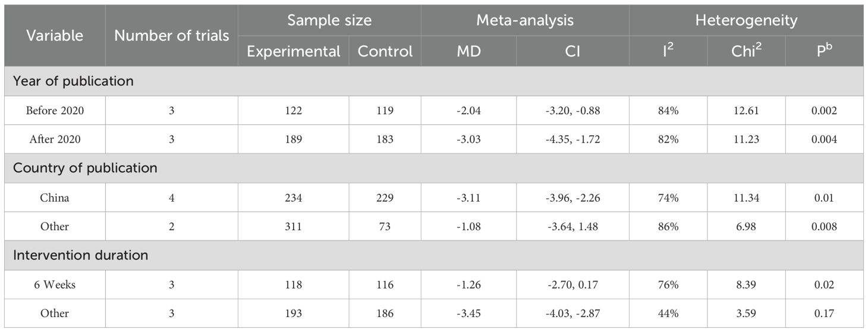Click the Number of trials header
868x332 pixels.
172,36
